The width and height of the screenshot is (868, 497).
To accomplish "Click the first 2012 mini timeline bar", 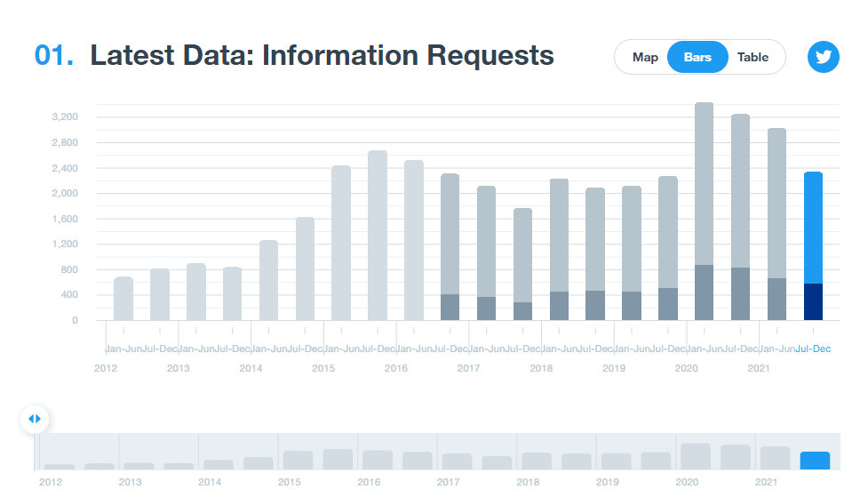I will [60, 466].
